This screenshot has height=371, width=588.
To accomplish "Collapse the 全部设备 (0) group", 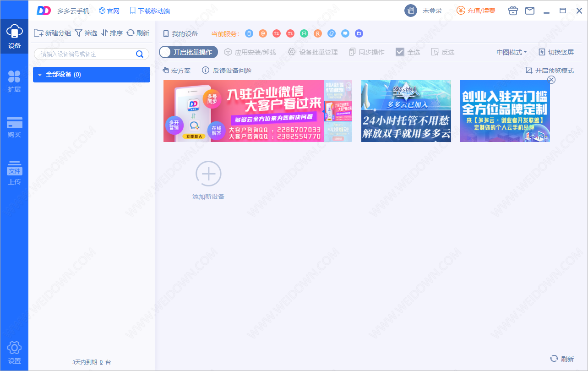I will [x=40, y=75].
